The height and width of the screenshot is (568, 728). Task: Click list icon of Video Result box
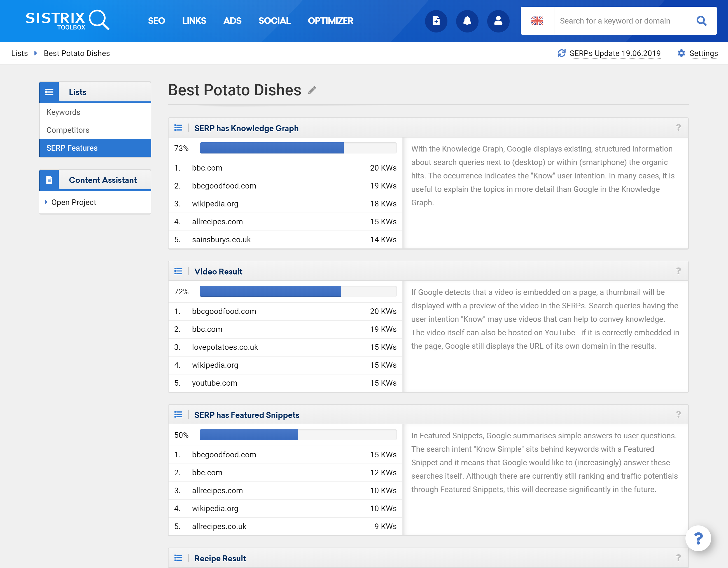pyautogui.click(x=178, y=271)
